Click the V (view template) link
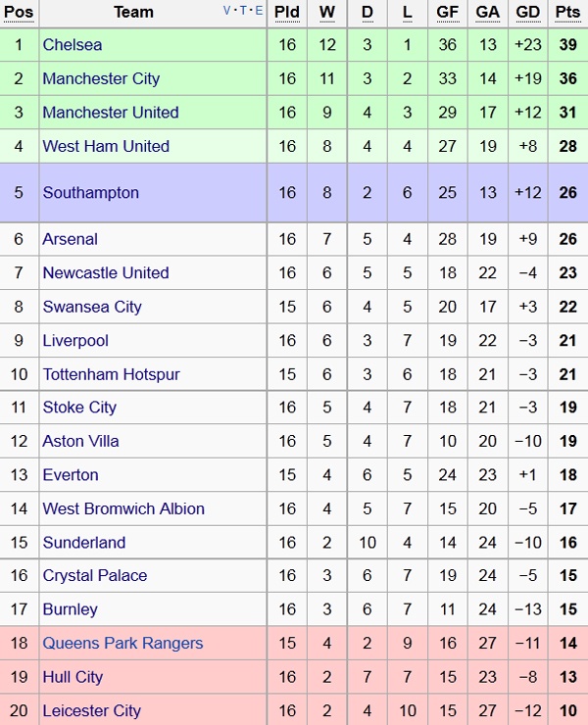The image size is (588, 725). [228, 11]
